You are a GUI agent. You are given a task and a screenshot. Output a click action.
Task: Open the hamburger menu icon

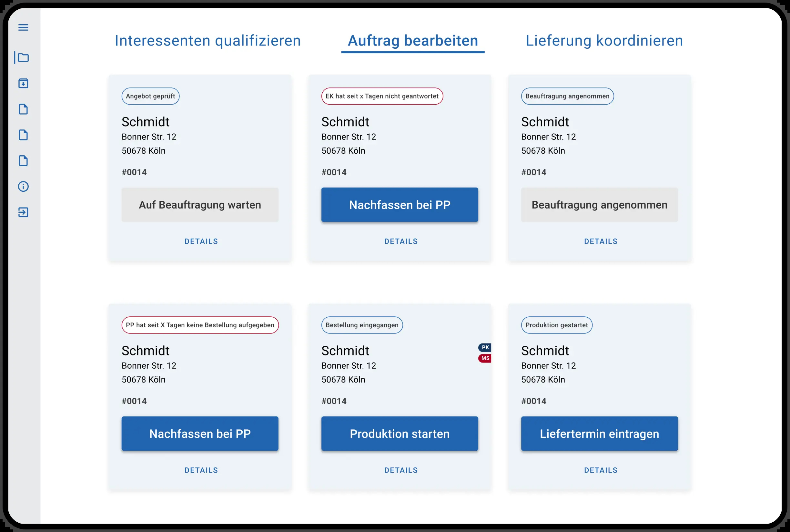(x=23, y=27)
